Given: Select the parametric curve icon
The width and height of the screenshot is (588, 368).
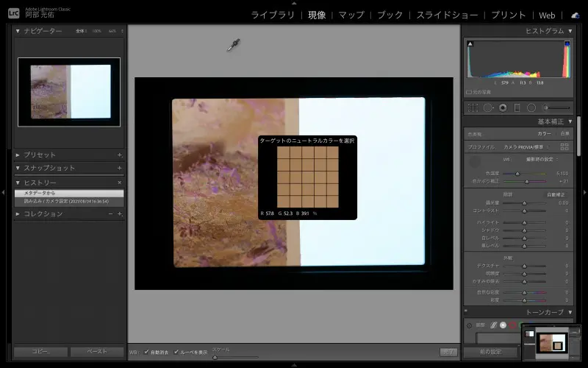Looking at the screenshot, I should click(x=493, y=325).
